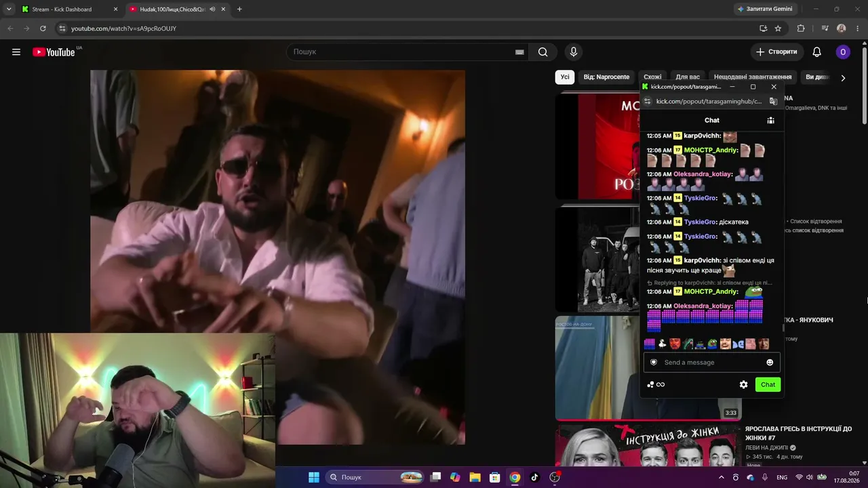This screenshot has width=868, height=488.
Task: Click the YouTube address bar URL
Action: 123,28
